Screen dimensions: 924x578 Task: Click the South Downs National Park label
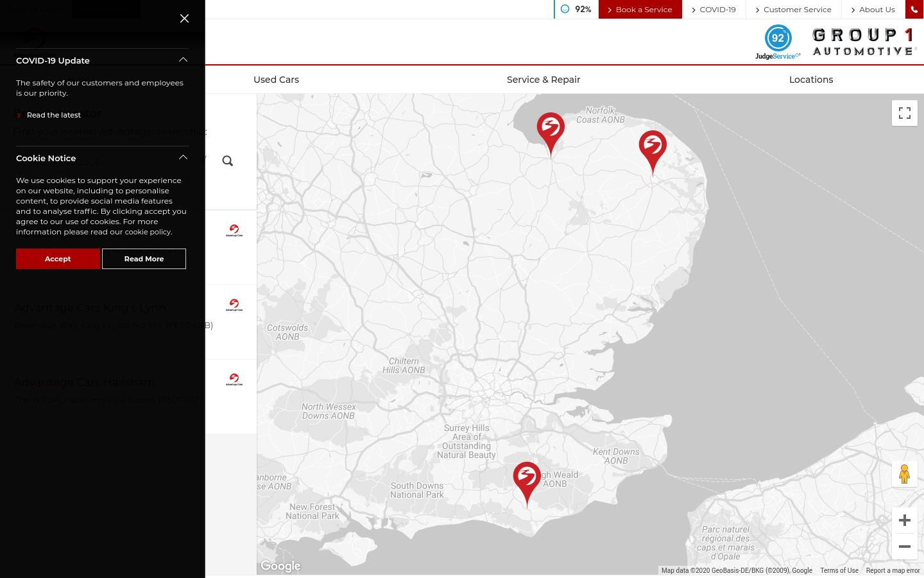pyautogui.click(x=417, y=490)
